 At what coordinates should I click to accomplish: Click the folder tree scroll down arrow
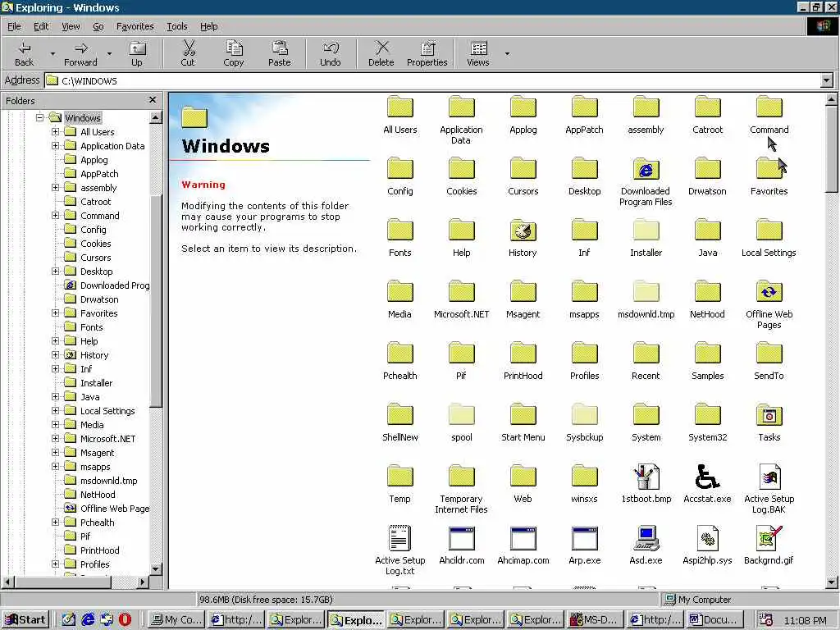click(x=156, y=569)
